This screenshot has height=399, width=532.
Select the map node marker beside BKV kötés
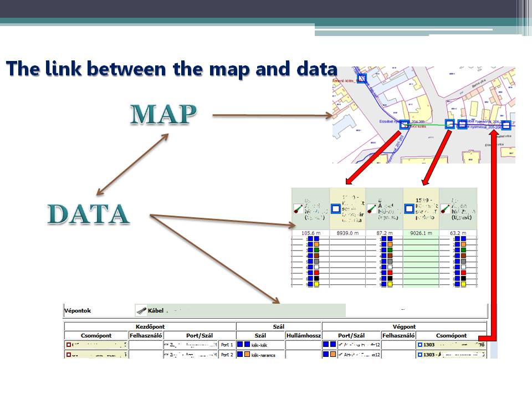tap(404, 125)
